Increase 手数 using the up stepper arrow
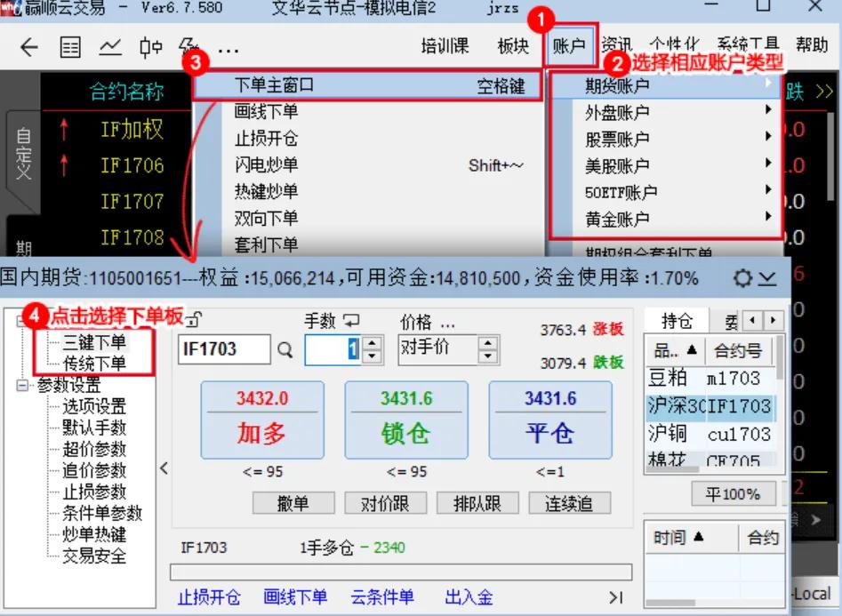The image size is (842, 616). tap(372, 342)
